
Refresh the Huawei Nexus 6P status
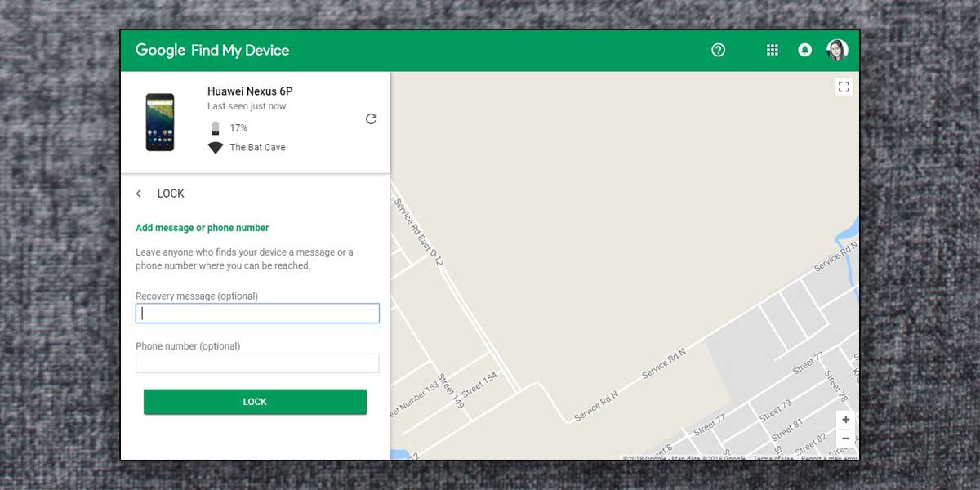[371, 118]
